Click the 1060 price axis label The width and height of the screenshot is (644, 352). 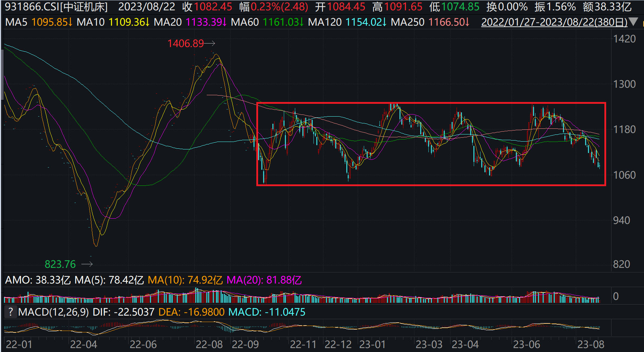624,175
